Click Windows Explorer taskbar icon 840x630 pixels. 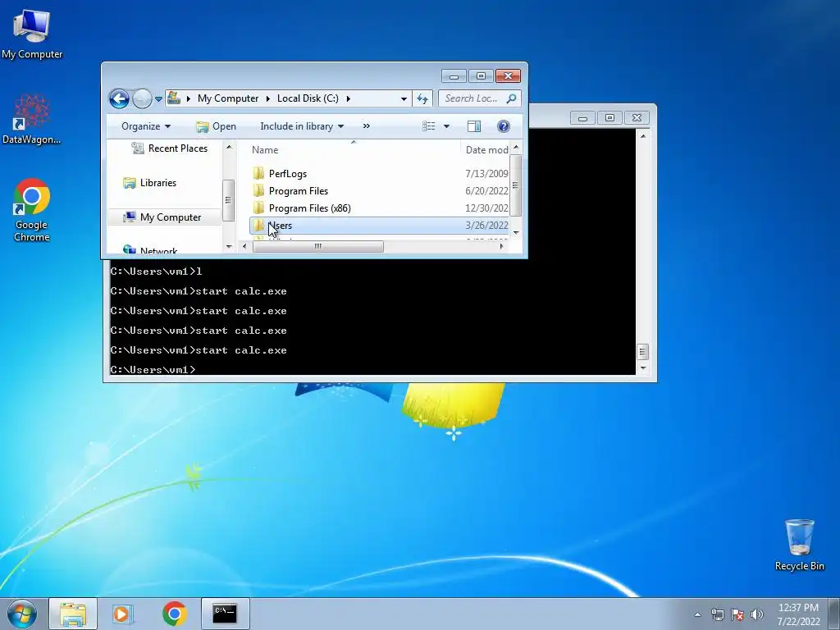(x=73, y=614)
